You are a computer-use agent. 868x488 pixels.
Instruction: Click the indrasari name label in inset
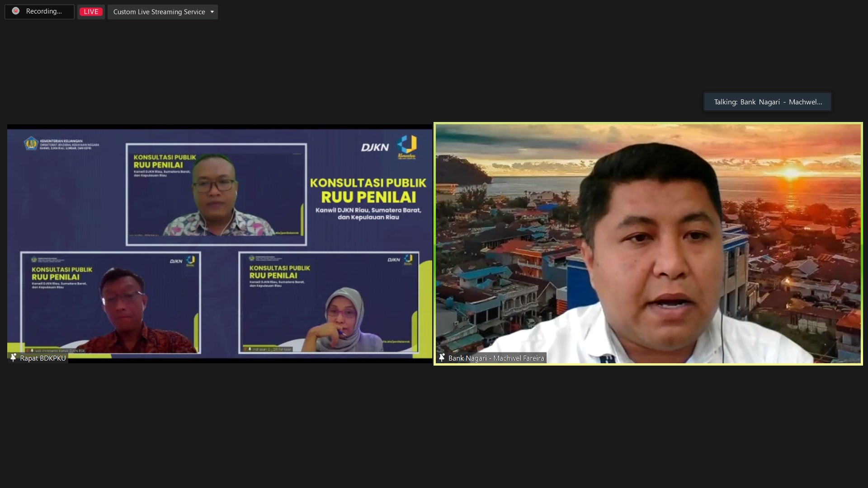pyautogui.click(x=271, y=349)
